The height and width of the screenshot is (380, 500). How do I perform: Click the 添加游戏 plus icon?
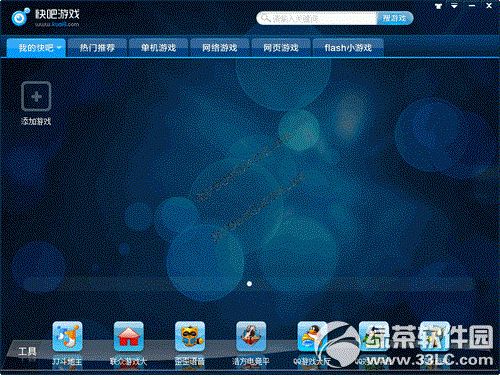coord(36,97)
